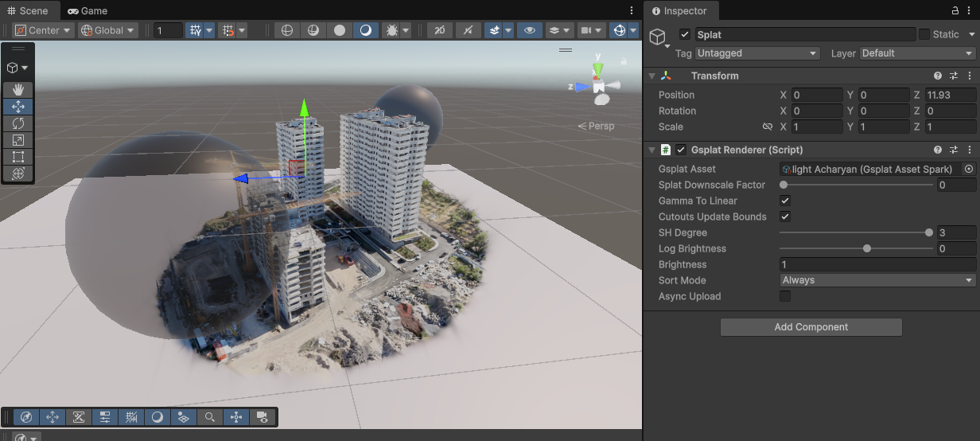Select the Move tool
This screenshot has height=441, width=980.
tap(17, 107)
